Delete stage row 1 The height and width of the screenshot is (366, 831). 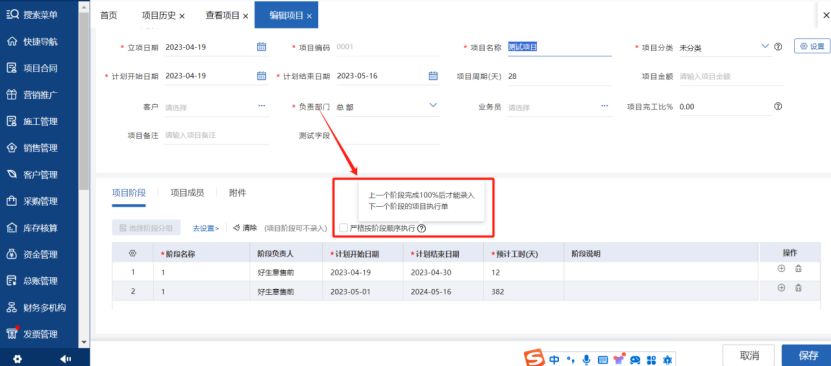(x=798, y=269)
